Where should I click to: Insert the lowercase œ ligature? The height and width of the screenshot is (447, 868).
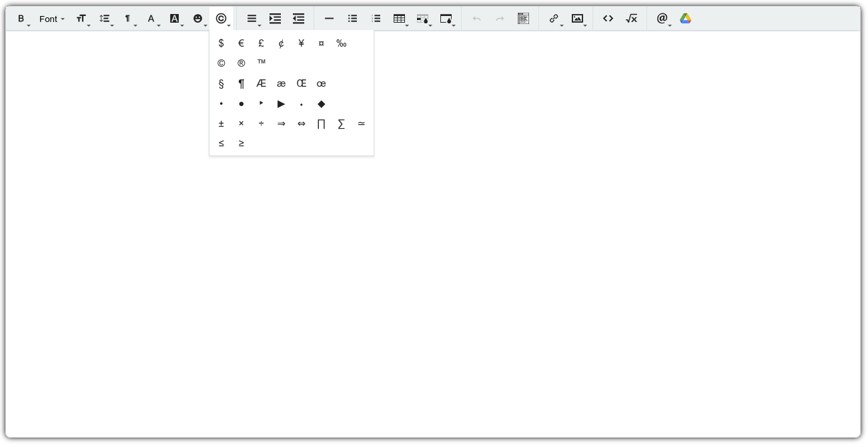coord(322,83)
